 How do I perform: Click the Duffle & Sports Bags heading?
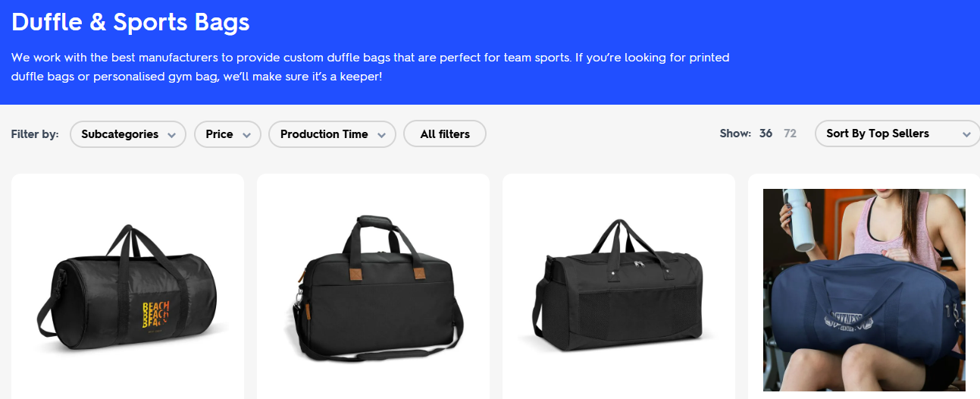[130, 21]
